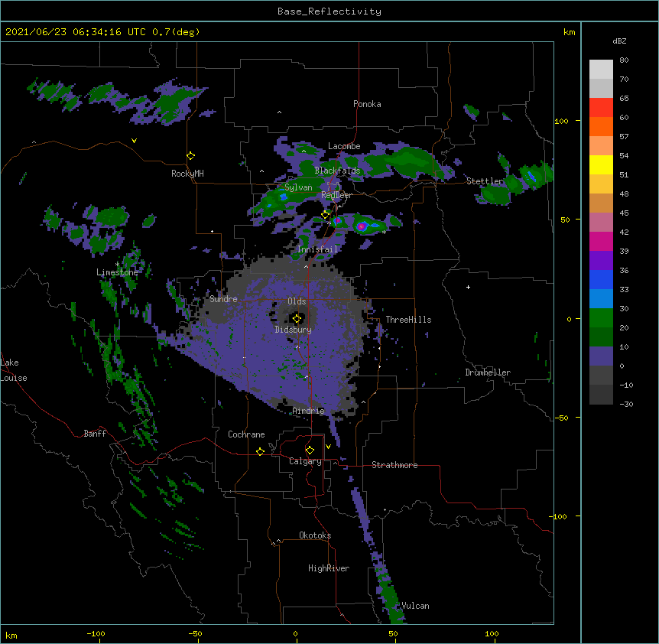Click the Strathmore town label
Screen dimensions: 659x644
tap(394, 465)
